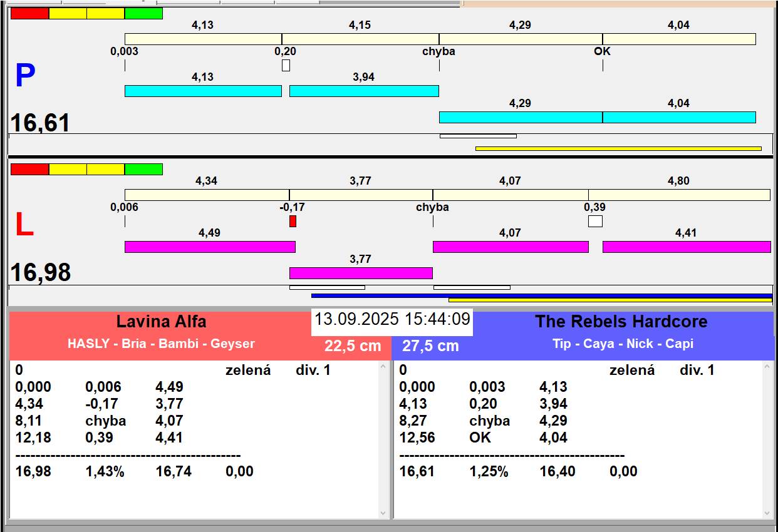This screenshot has width=778, height=532.
Task: Click the 27,5 cm jump height
Action: coord(430,346)
